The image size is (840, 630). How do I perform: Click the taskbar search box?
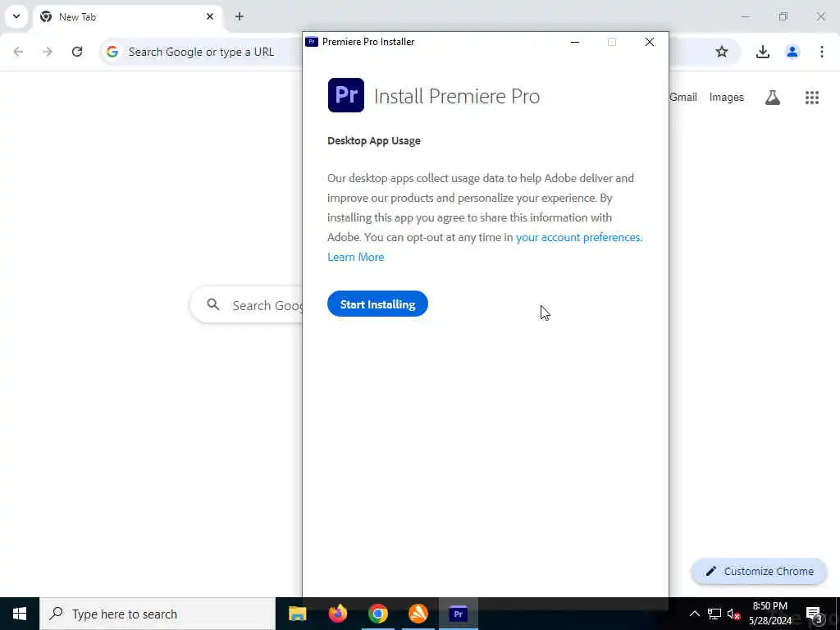click(157, 614)
